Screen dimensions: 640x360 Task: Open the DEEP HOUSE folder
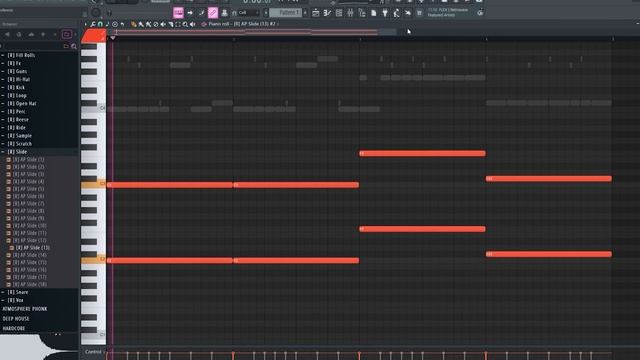16,319
